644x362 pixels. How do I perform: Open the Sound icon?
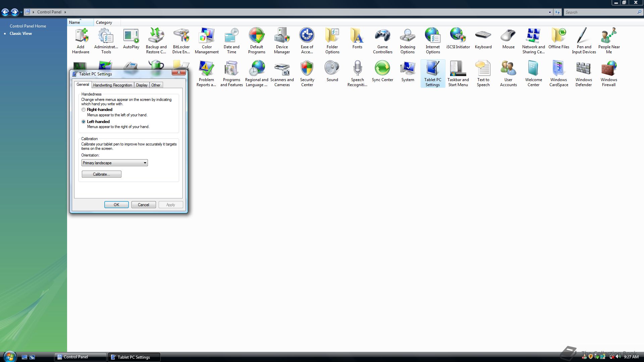pos(332,71)
